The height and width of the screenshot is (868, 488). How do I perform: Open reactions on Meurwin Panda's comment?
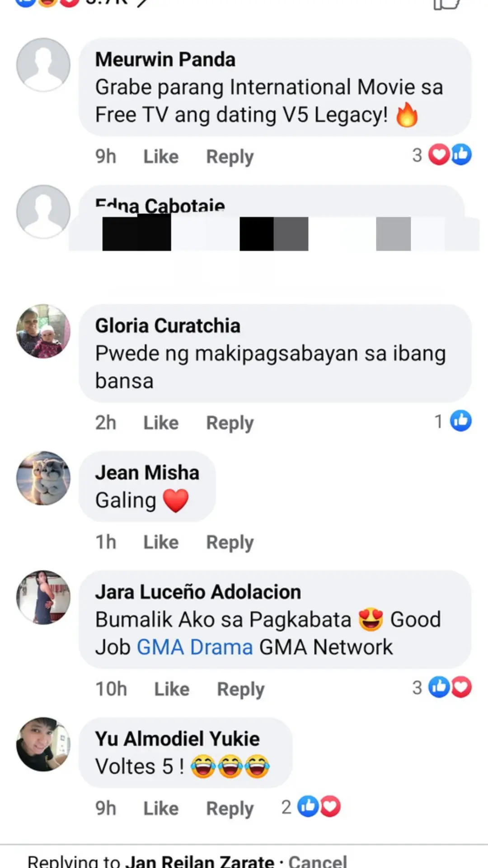442,155
